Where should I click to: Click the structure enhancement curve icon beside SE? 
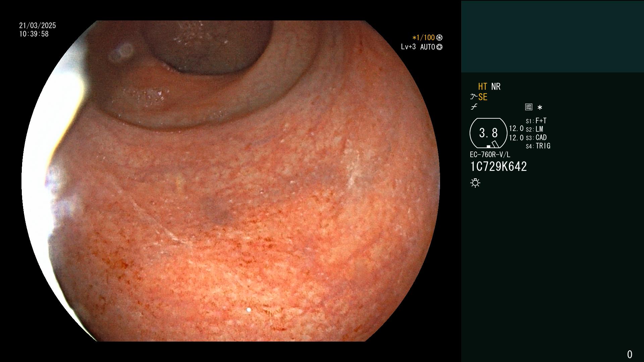pos(474,97)
